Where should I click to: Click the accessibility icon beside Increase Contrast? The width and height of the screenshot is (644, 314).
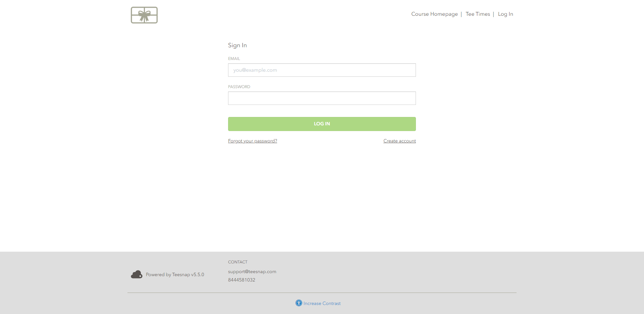pos(299,303)
